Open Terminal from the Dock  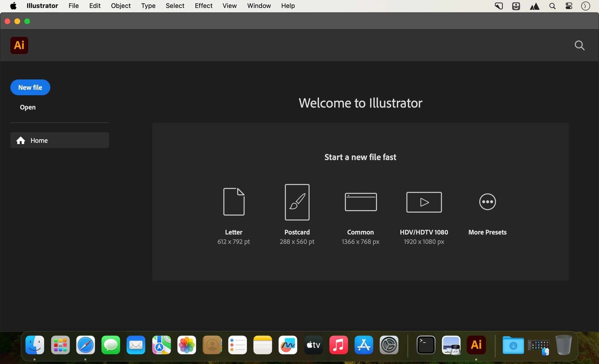[x=426, y=345]
